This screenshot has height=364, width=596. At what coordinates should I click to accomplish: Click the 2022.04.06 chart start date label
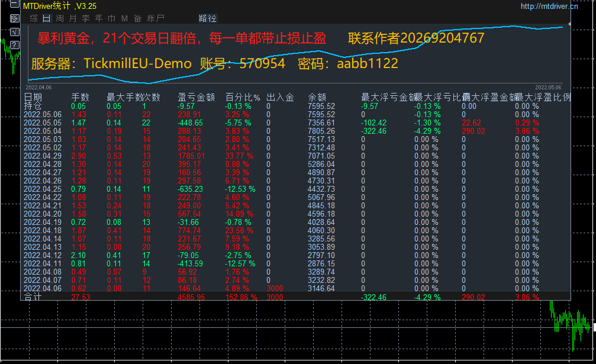39,88
